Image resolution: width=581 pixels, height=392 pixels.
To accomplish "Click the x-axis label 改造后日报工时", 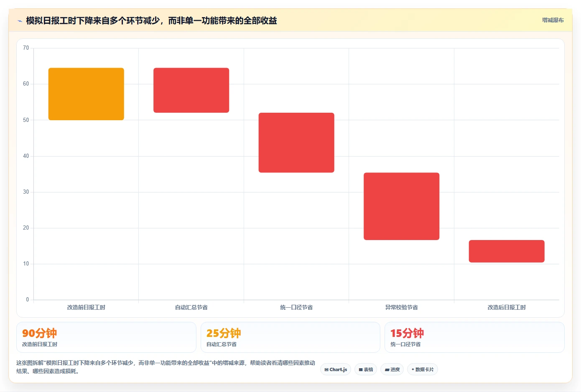I will pyautogui.click(x=507, y=307).
